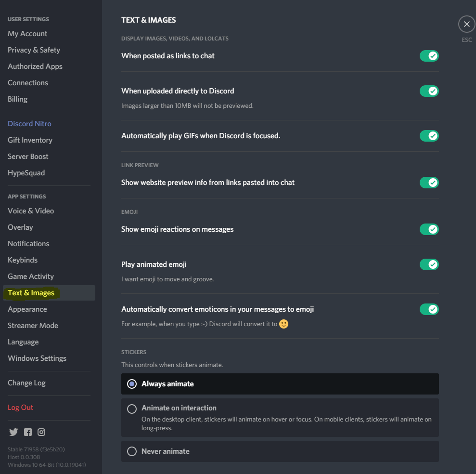Turn off 'Play animated emoji' switch

[x=429, y=264]
